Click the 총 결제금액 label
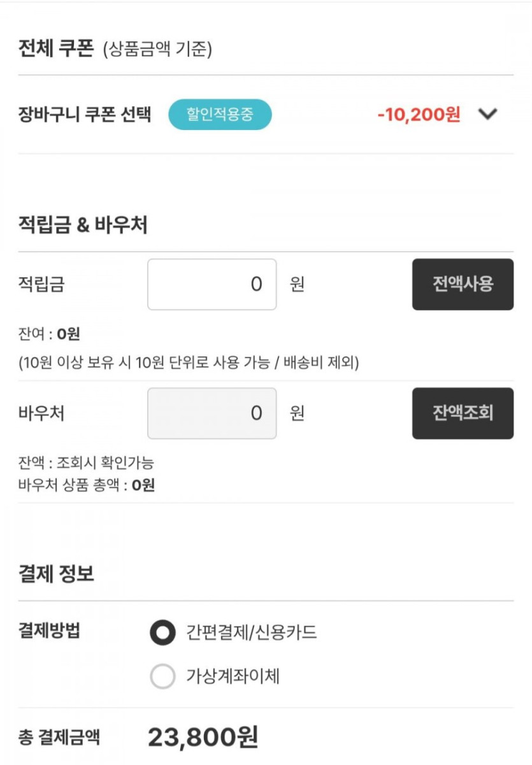 coord(59,738)
